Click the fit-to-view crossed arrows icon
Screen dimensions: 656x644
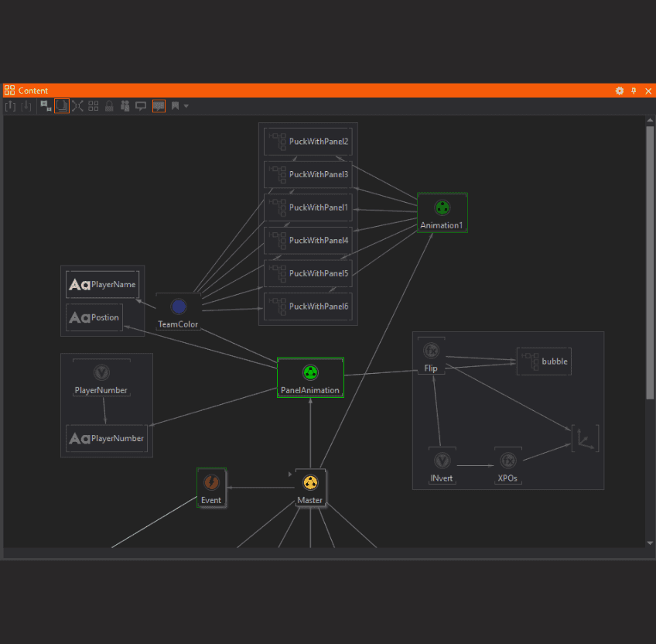tap(77, 106)
